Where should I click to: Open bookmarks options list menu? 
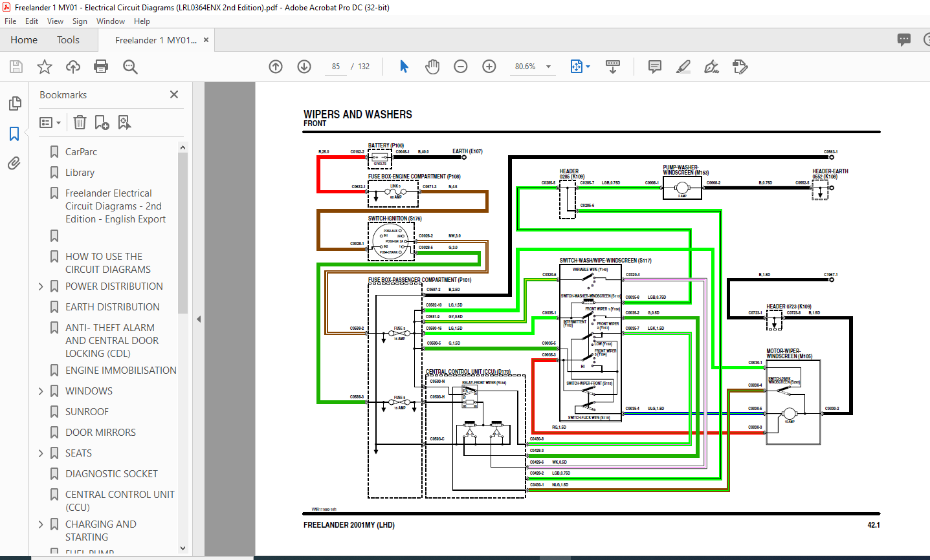(50, 122)
